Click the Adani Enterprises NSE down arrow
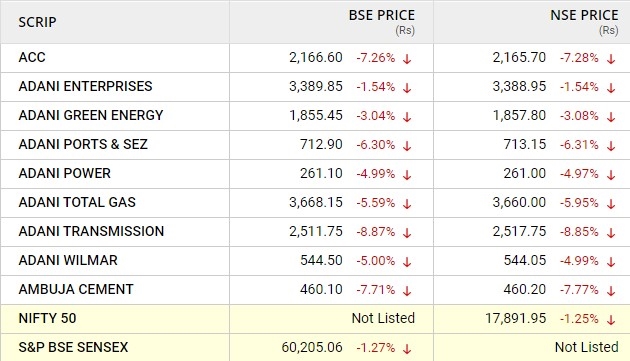The height and width of the screenshot is (361, 630). point(611,88)
